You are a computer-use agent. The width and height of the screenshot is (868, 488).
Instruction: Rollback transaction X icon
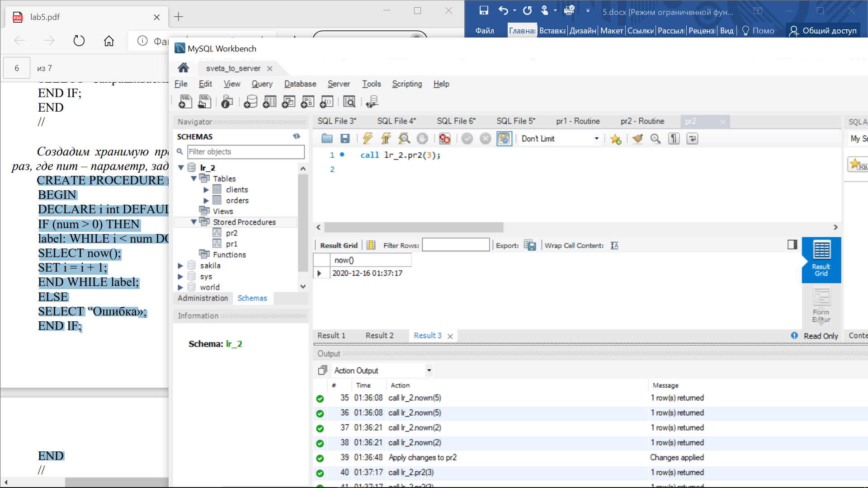tap(486, 139)
